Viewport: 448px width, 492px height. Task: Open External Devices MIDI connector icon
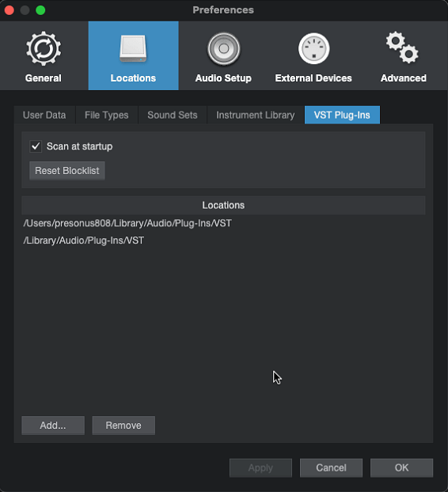pyautogui.click(x=313, y=48)
